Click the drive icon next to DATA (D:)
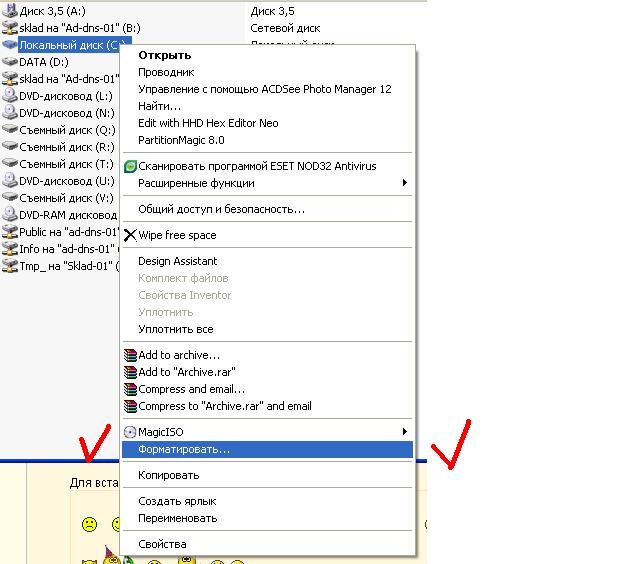 coord(10,62)
